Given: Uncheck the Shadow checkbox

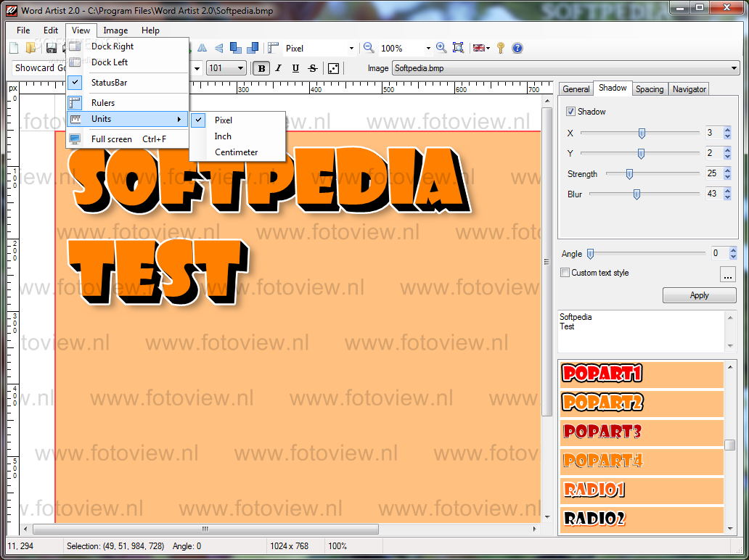Looking at the screenshot, I should 570,111.
